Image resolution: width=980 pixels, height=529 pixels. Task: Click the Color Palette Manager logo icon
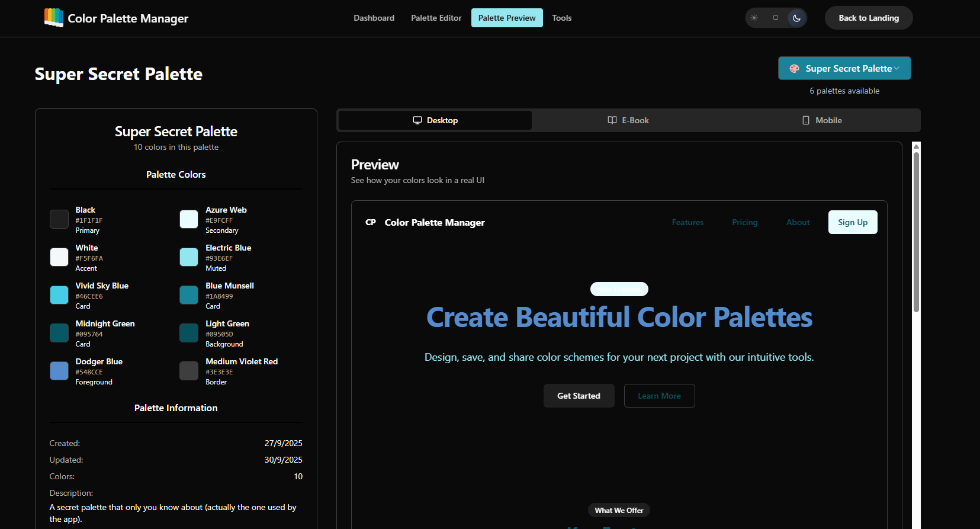54,17
